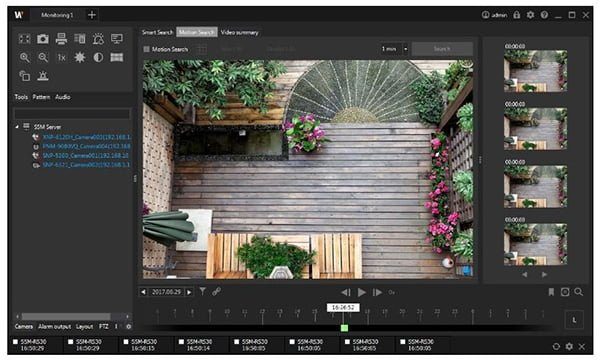Click the Search button
The image size is (600, 360).
[442, 49]
